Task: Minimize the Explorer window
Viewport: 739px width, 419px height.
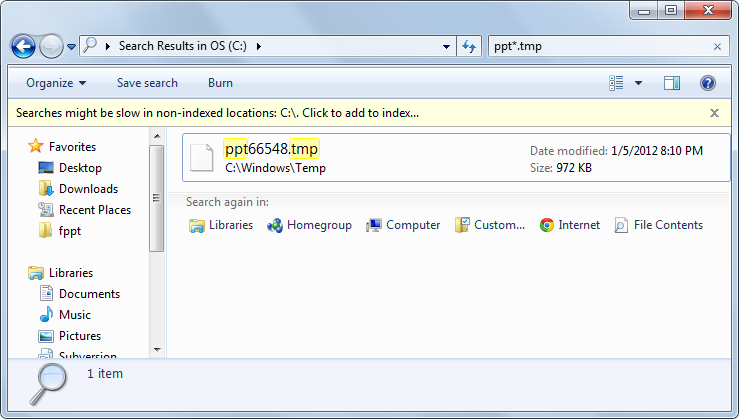Action: (x=644, y=10)
